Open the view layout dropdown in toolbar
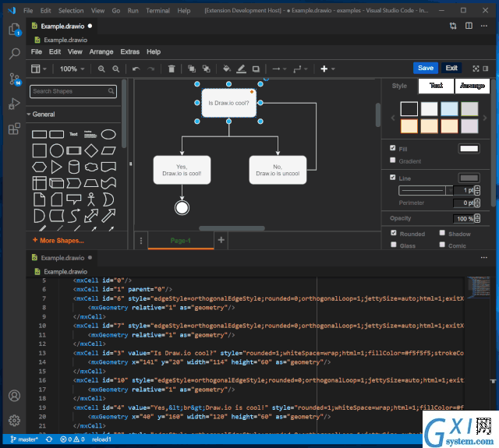This screenshot has height=448, width=499. 39,69
